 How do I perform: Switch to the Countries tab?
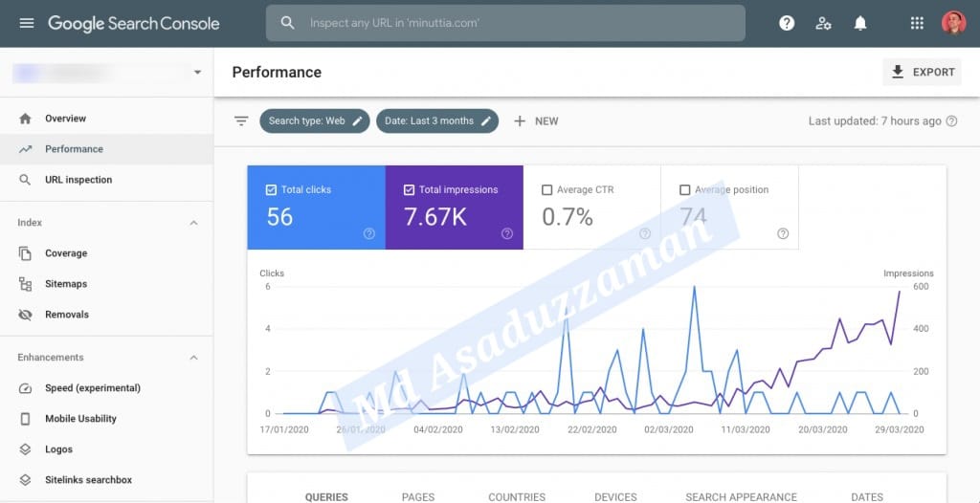(x=517, y=496)
